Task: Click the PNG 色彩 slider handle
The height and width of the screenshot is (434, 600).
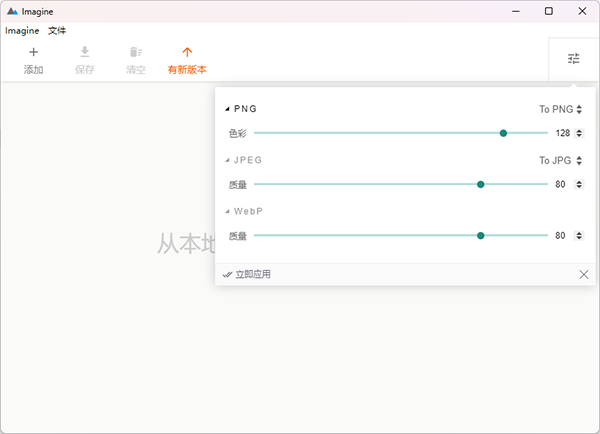Action: tap(504, 133)
